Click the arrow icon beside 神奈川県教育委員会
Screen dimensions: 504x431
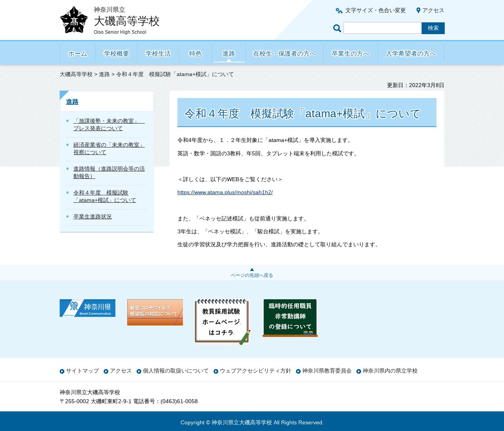tap(298, 371)
